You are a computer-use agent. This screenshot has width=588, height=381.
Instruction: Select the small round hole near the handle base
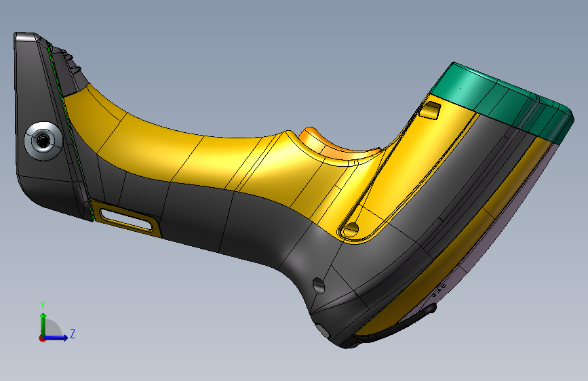318,286
